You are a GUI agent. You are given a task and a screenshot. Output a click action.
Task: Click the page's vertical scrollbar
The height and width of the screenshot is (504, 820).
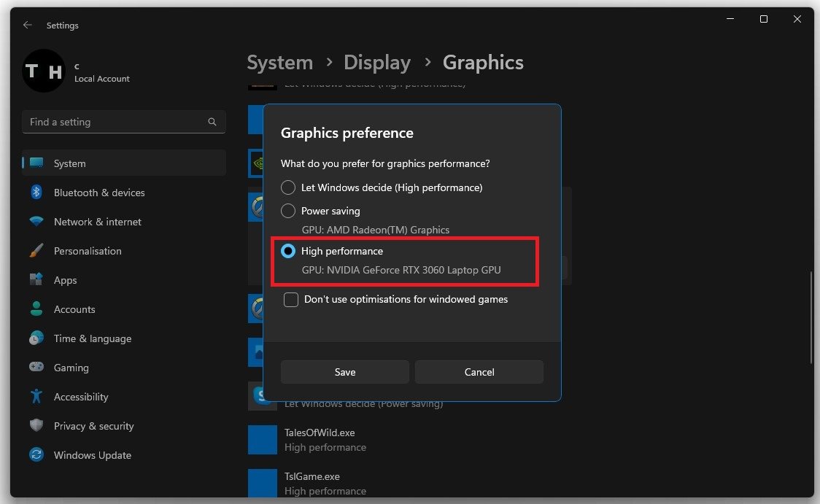coord(810,317)
